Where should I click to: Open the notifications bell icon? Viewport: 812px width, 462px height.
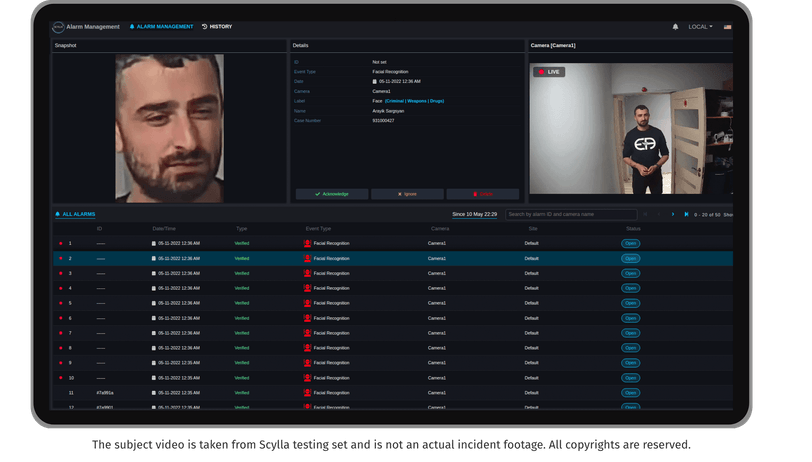(675, 27)
